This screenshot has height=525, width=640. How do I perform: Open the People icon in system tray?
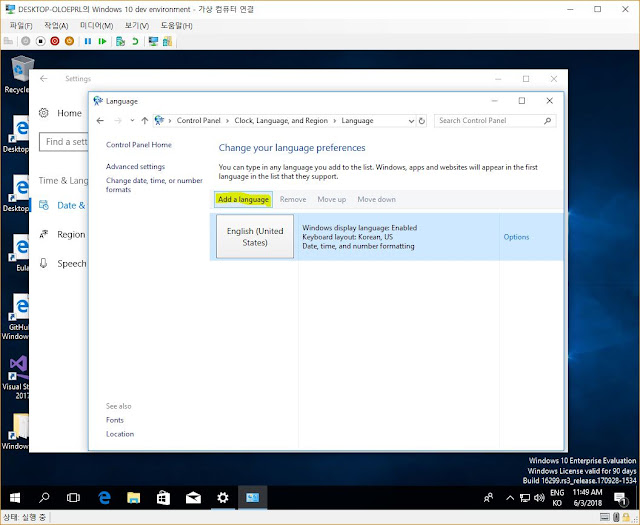488,498
